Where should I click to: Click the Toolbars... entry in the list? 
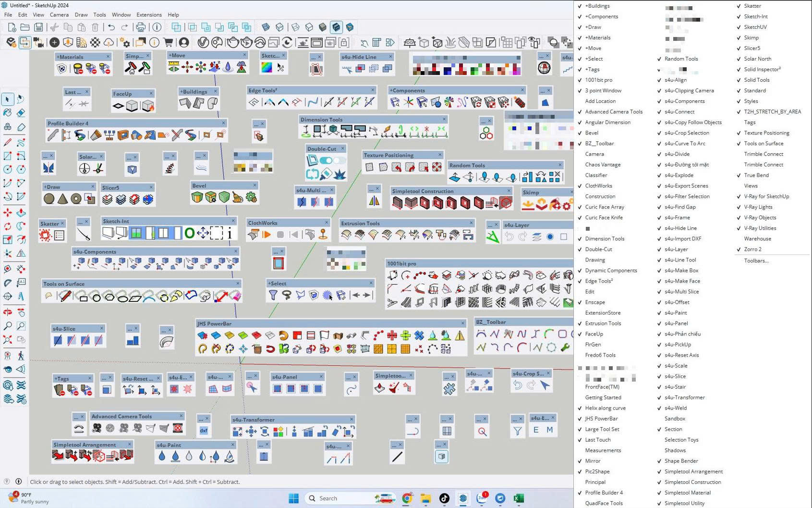click(x=756, y=260)
